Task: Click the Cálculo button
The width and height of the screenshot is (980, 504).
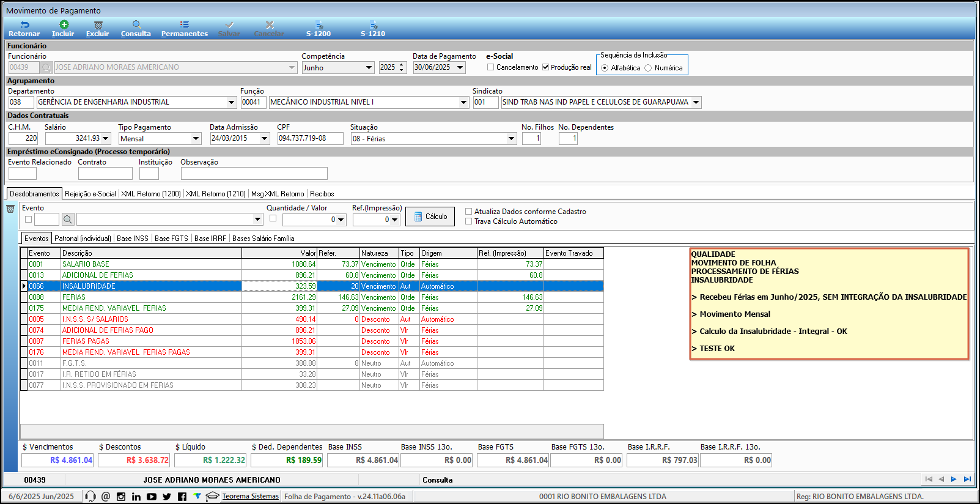Action: (430, 217)
